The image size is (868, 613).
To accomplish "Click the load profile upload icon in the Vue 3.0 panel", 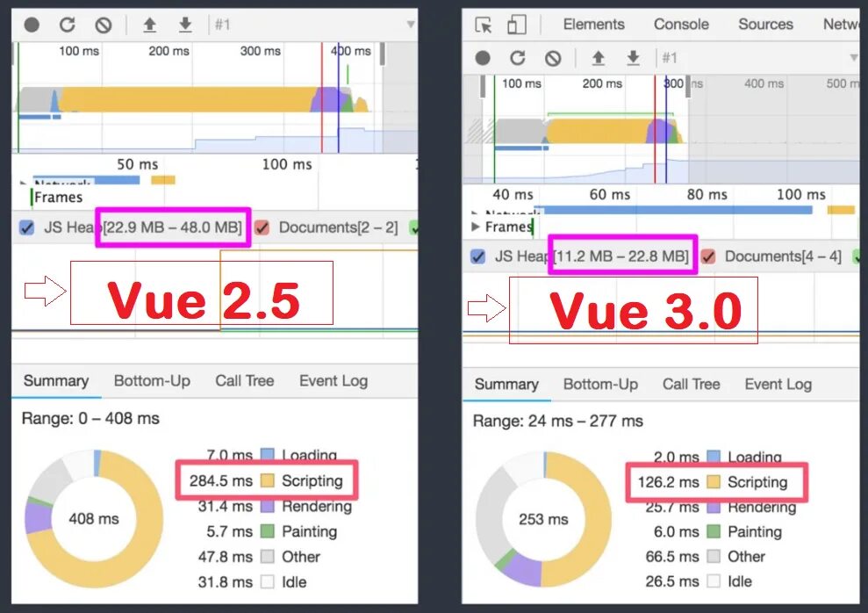I will [598, 58].
